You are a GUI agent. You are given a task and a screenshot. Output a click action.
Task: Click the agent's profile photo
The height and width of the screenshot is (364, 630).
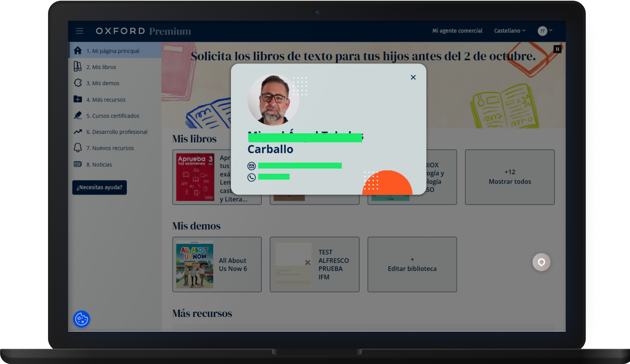pos(273,99)
